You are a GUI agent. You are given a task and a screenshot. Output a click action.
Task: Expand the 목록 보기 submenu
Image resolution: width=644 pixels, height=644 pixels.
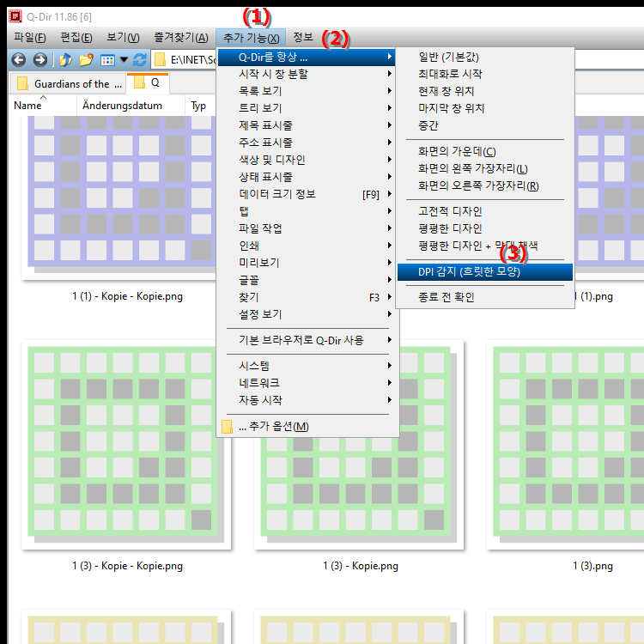307,91
